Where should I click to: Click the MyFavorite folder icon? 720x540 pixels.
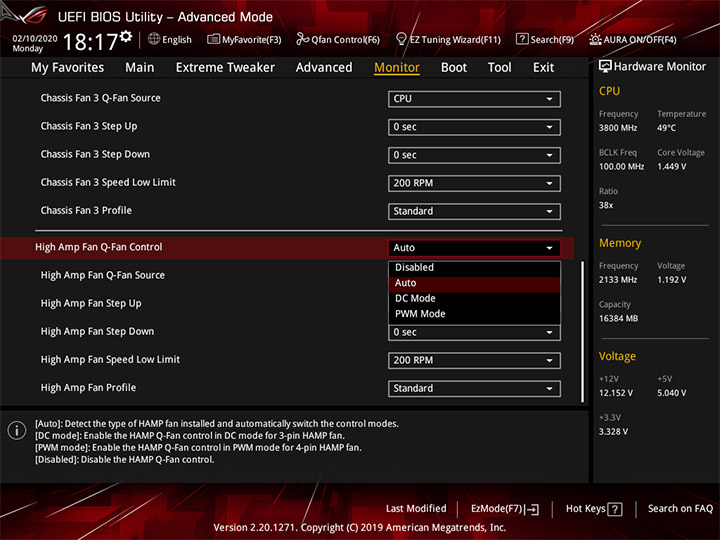pos(214,39)
